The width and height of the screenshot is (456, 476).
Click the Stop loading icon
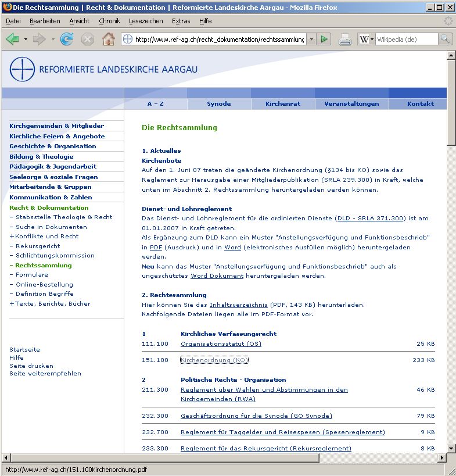pos(87,40)
